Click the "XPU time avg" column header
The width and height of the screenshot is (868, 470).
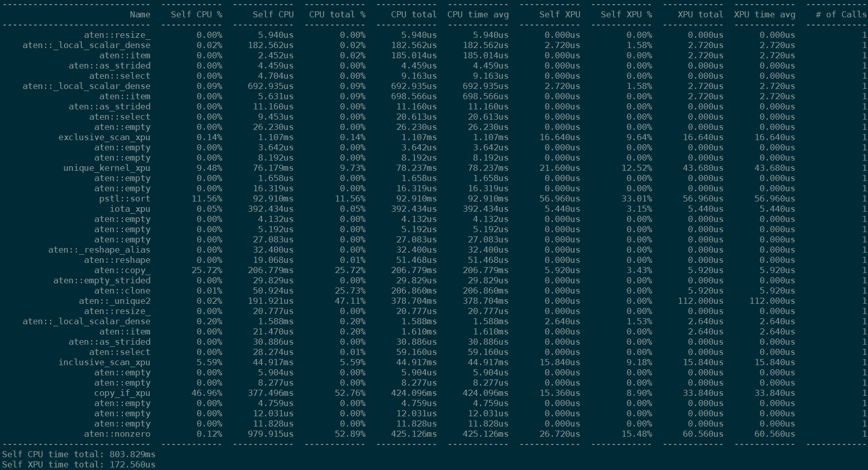pyautogui.click(x=765, y=14)
